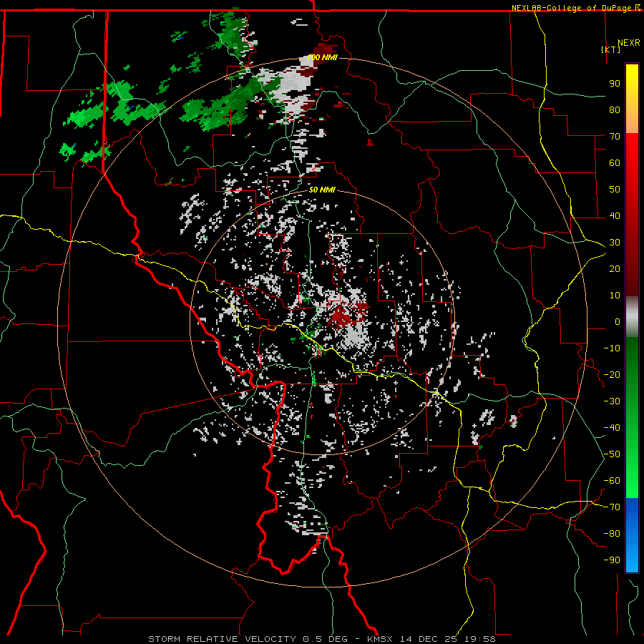644x644 pixels.
Task: Click the 100 NMI range ring label
Action: [323, 57]
